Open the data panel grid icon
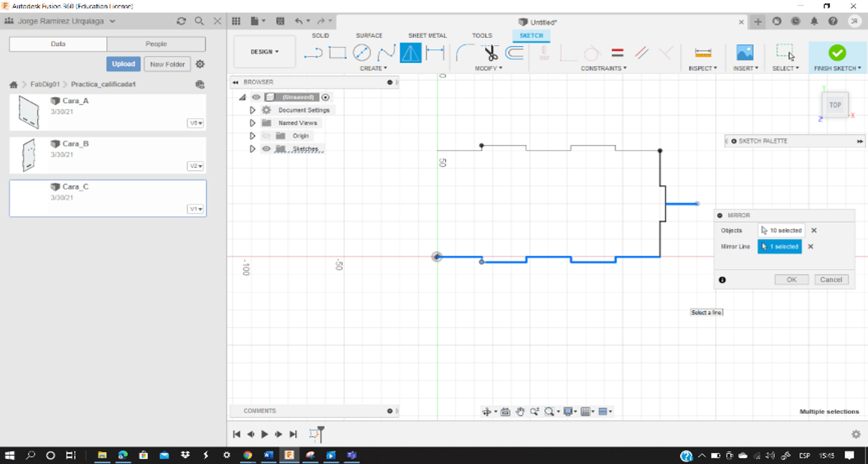Viewport: 868px width, 464px height. [x=236, y=21]
